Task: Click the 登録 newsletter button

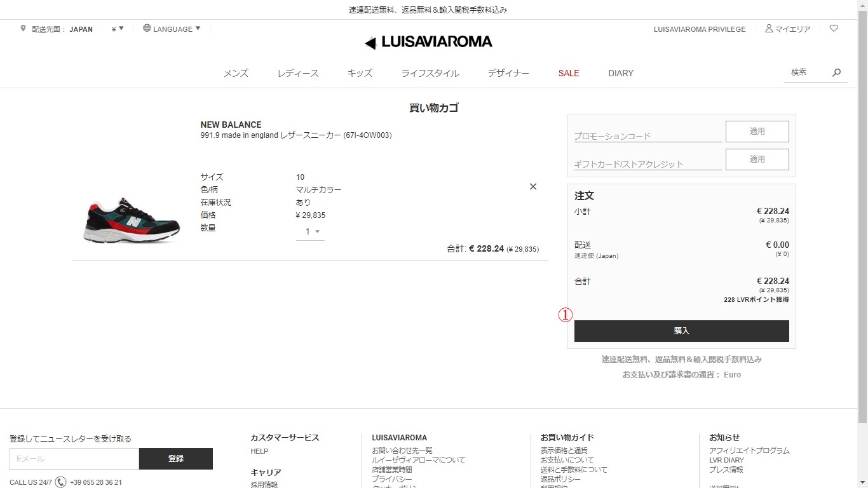Action: pos(176,459)
